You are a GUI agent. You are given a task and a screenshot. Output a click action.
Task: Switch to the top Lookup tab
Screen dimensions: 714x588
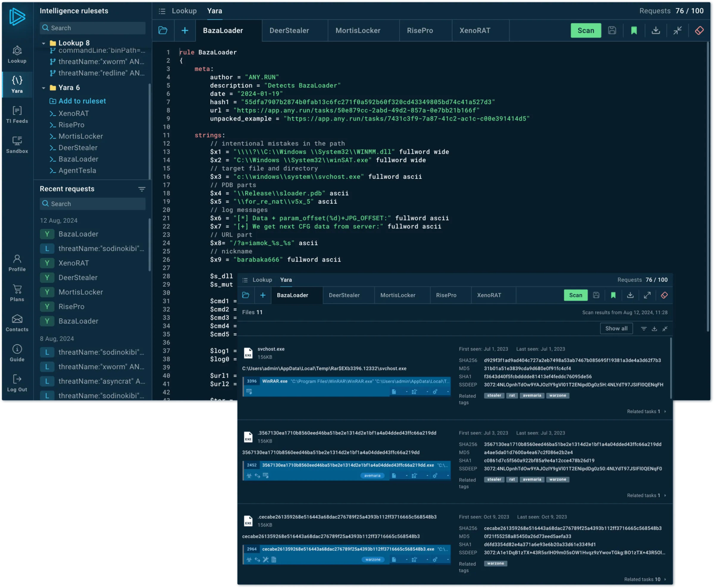tap(184, 11)
